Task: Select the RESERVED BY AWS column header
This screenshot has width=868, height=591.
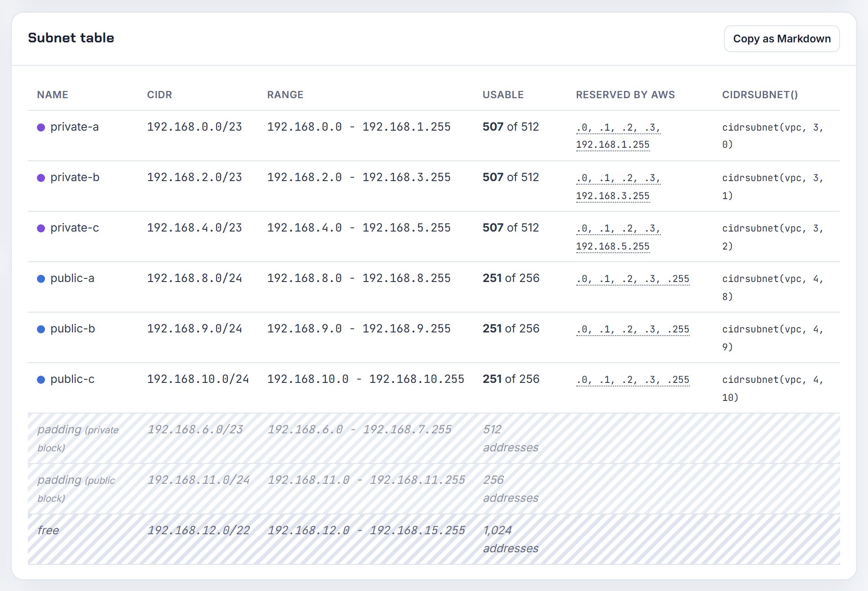Action: 625,95
